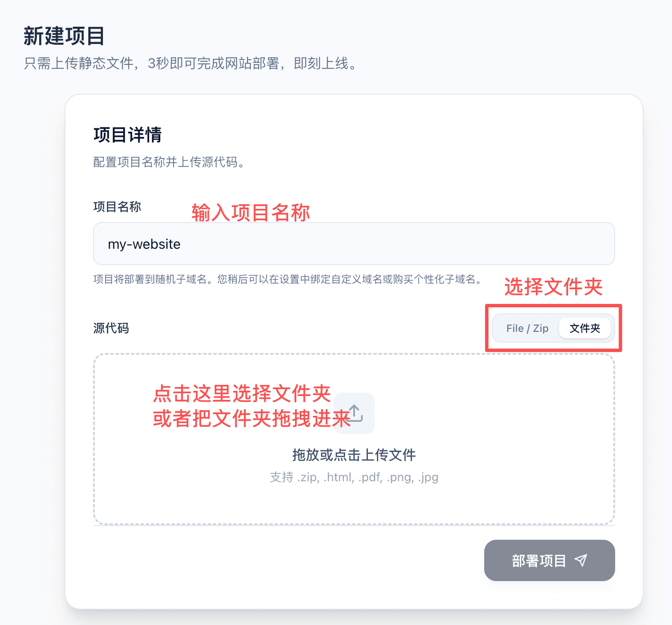Click the 源代码 section label

click(x=111, y=328)
